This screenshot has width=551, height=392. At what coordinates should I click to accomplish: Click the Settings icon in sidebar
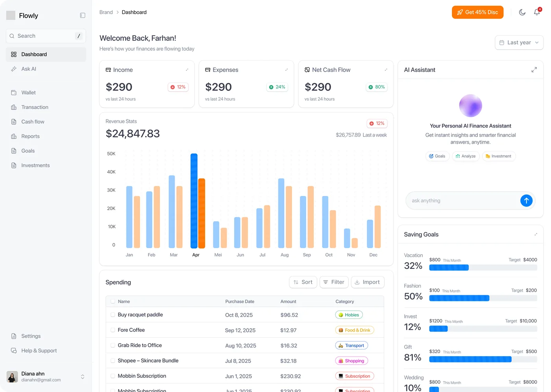pos(14,336)
